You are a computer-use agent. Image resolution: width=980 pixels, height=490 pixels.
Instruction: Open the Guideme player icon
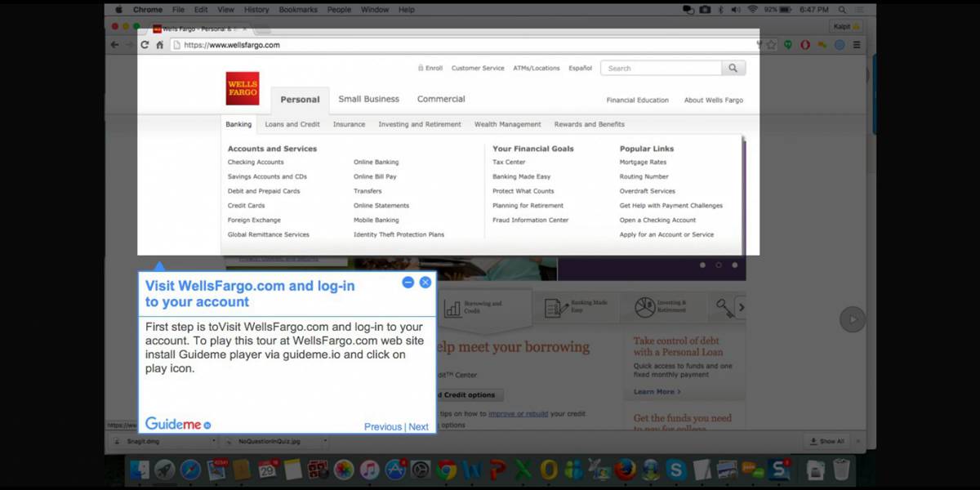point(207,424)
